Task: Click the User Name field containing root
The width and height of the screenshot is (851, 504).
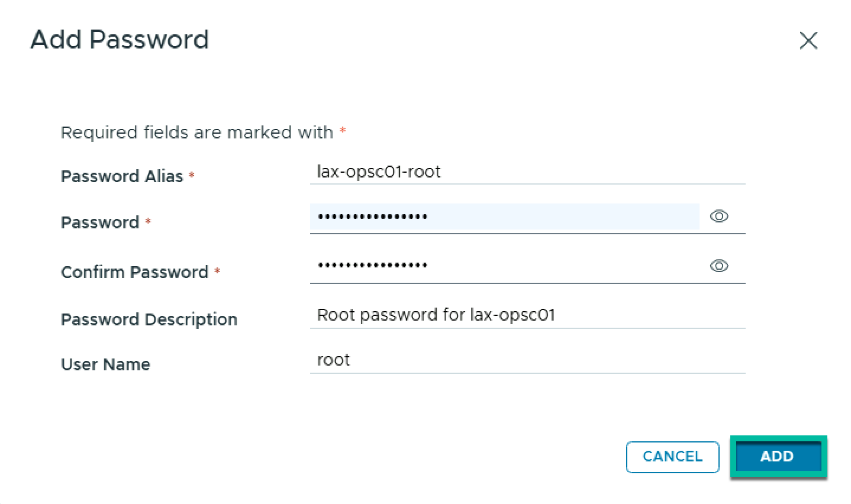Action: point(527,360)
